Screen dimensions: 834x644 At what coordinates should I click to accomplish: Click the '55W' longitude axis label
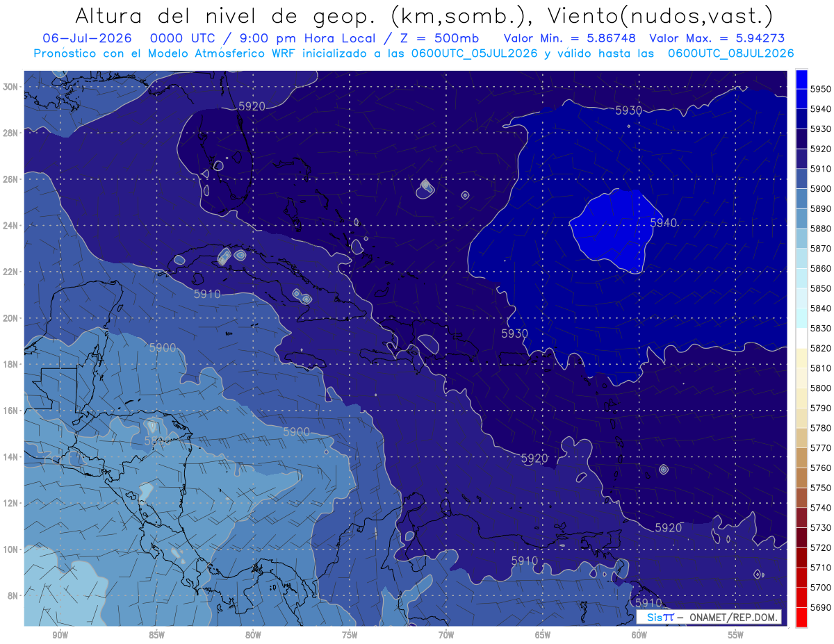pos(736,636)
